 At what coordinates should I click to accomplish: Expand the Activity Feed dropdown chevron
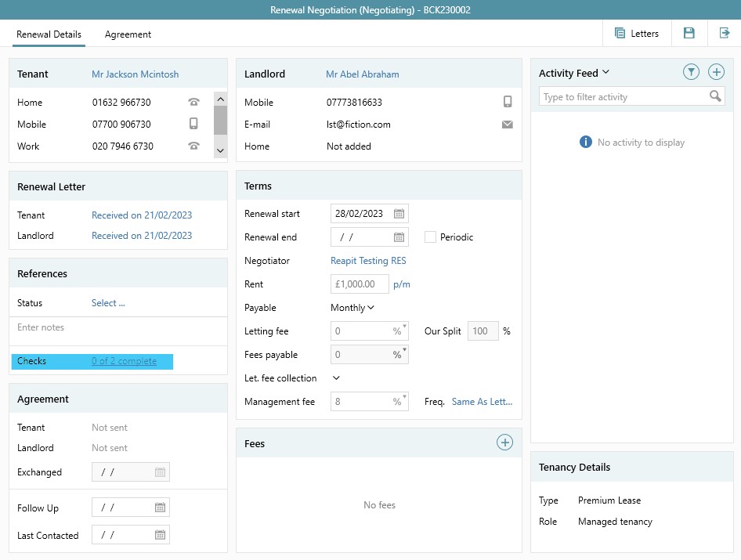pos(605,73)
